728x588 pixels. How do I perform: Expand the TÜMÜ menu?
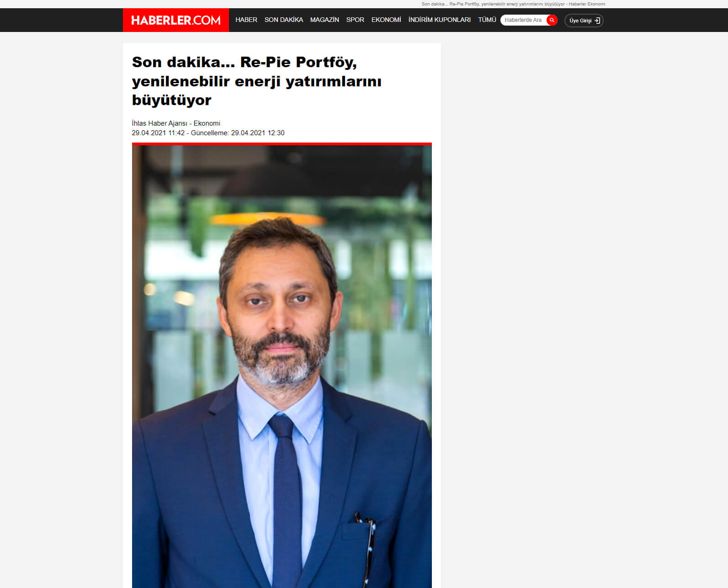point(487,20)
